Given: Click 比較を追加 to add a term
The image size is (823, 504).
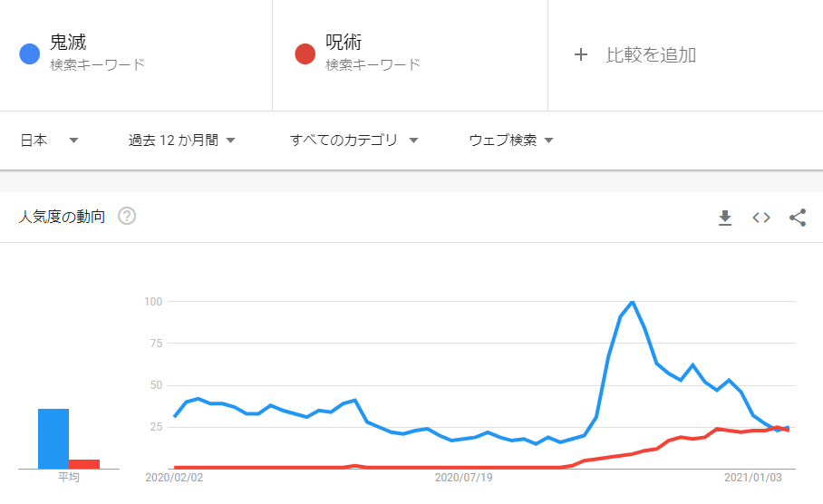Looking at the screenshot, I should tap(651, 54).
